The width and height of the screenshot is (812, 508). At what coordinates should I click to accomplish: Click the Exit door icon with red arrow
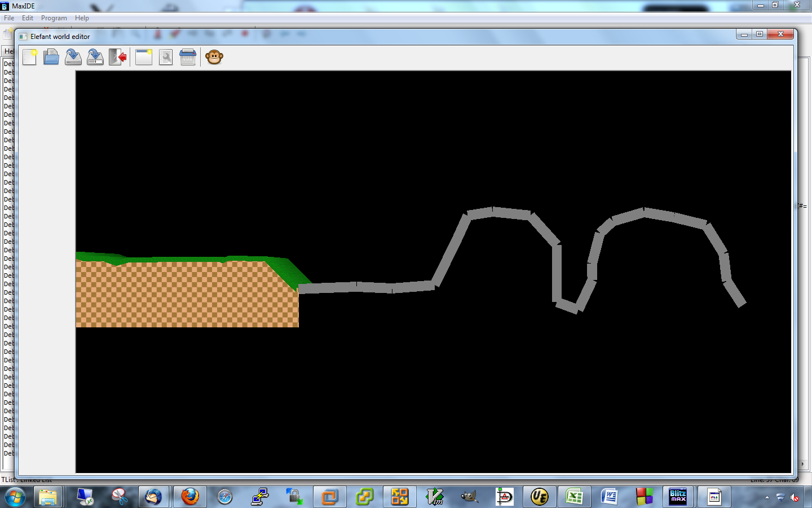click(x=117, y=57)
